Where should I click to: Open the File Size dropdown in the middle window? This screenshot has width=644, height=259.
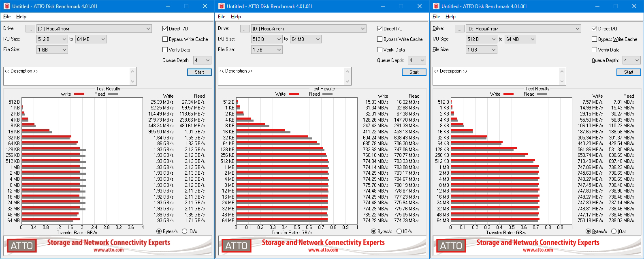click(267, 50)
